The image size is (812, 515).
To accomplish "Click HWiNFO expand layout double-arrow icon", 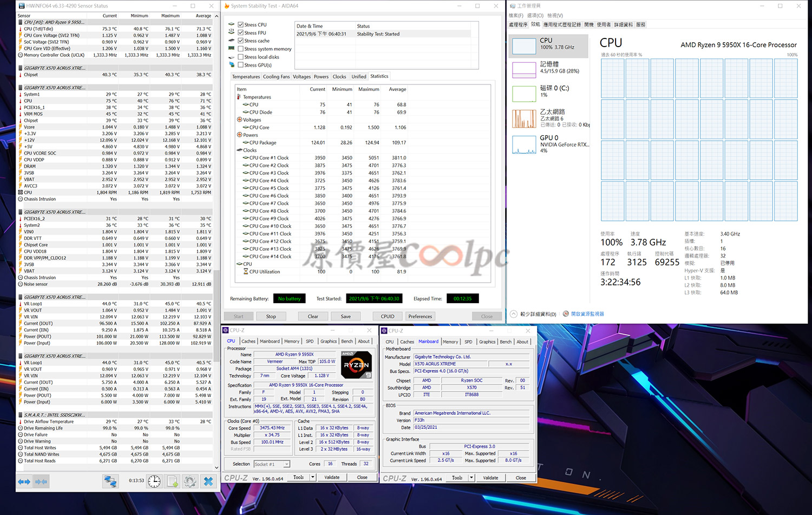I will click(24, 481).
